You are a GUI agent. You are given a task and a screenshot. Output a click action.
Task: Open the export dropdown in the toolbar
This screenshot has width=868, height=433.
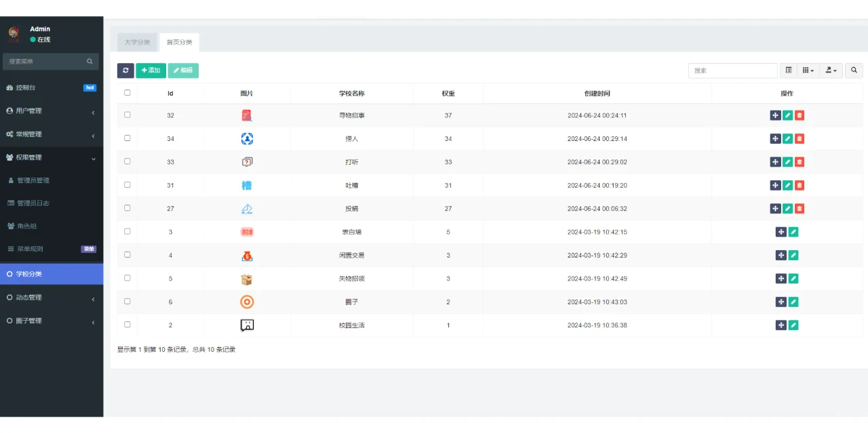[830, 70]
